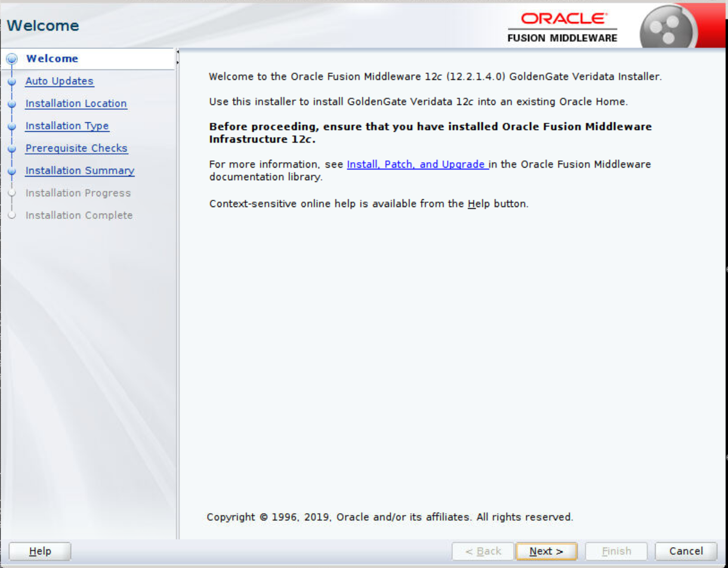Open the Help button
Viewport: 728px width, 568px height.
point(40,551)
